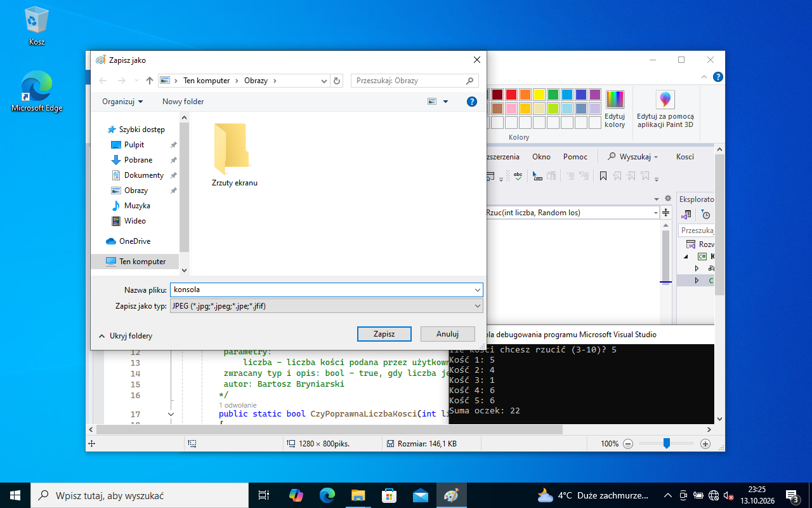The image size is (812, 508).
Task: Refresh the Obrazy folder location
Action: 337,81
